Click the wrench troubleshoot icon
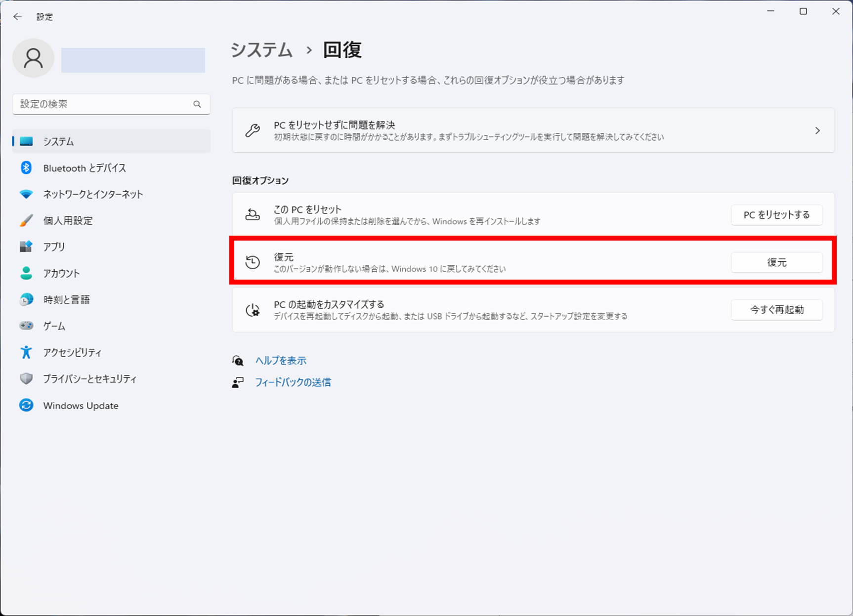This screenshot has height=616, width=853. click(x=253, y=130)
